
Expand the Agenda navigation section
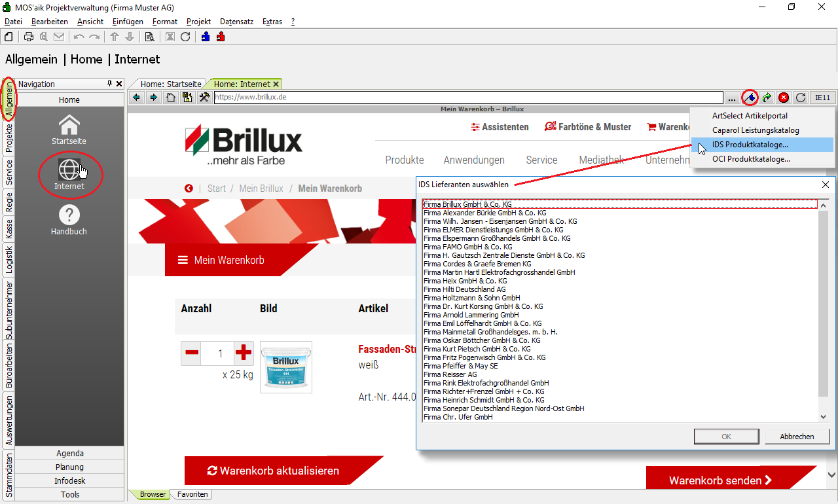(x=69, y=453)
